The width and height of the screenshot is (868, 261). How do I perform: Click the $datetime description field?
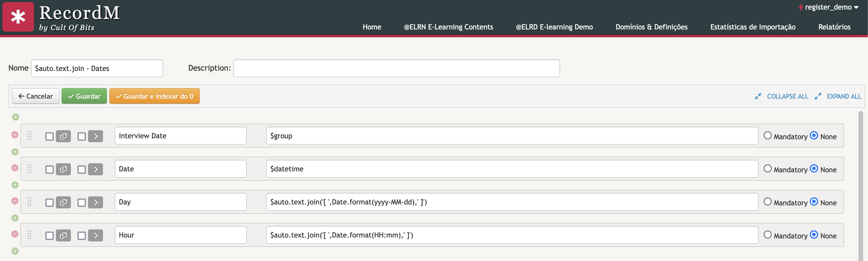pyautogui.click(x=512, y=169)
